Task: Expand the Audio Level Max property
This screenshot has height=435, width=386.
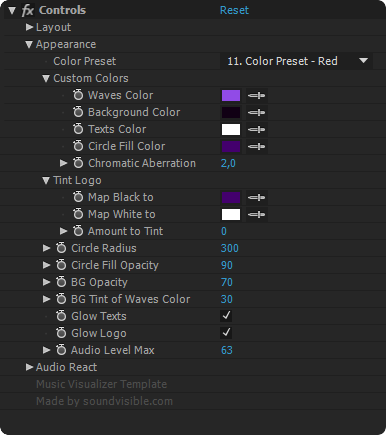Action: click(46, 350)
